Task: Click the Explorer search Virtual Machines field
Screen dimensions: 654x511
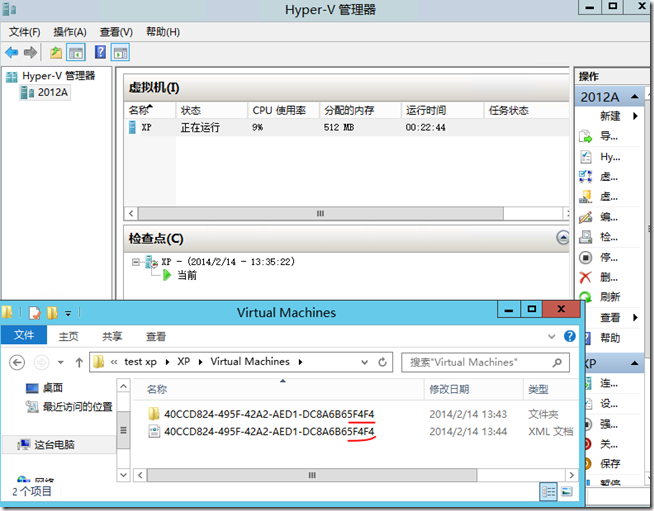Action: tap(485, 362)
